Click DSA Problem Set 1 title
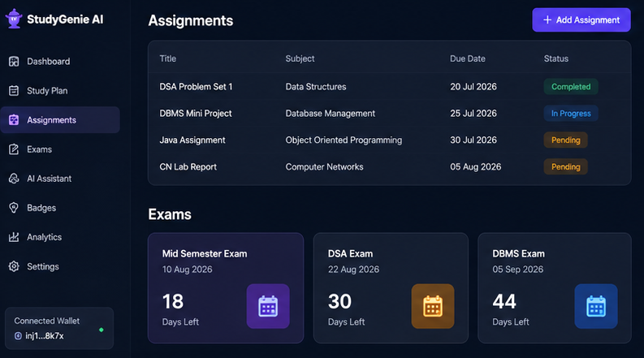 click(196, 87)
